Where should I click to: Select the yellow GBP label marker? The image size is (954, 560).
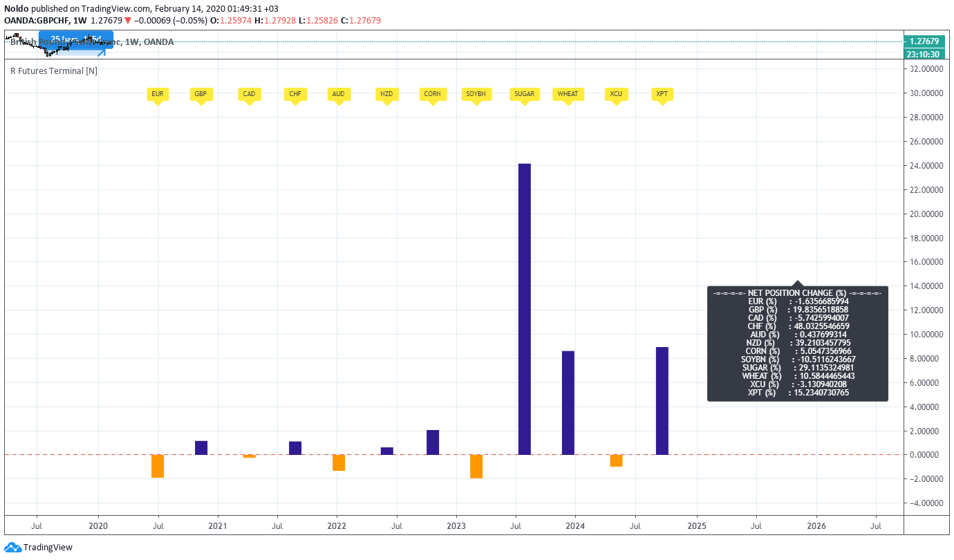[x=200, y=95]
